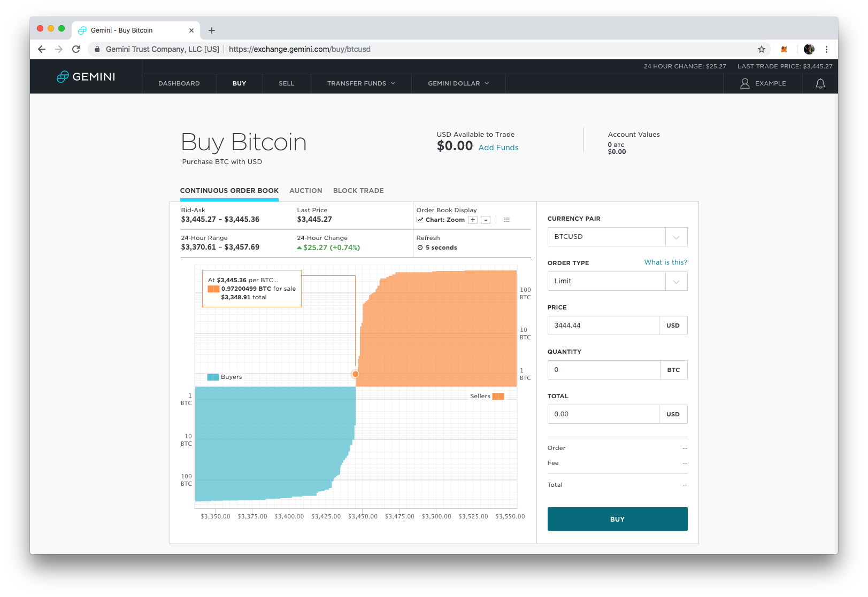Expand the Gemini Dollar menu
The width and height of the screenshot is (868, 597).
pyautogui.click(x=458, y=83)
